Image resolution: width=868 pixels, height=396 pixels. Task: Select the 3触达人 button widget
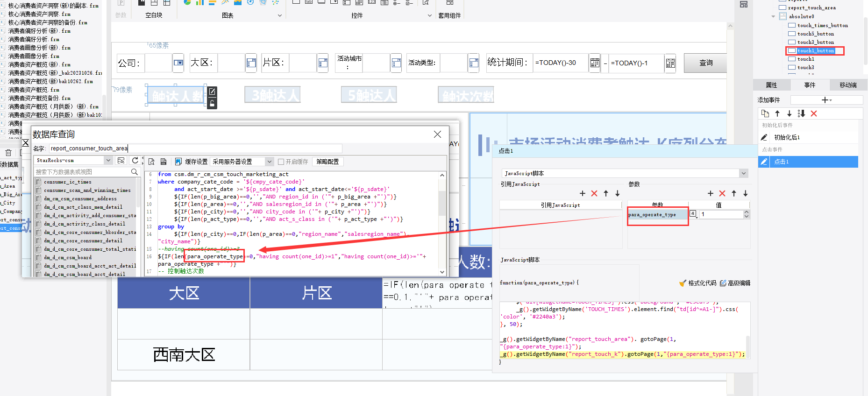coord(272,95)
